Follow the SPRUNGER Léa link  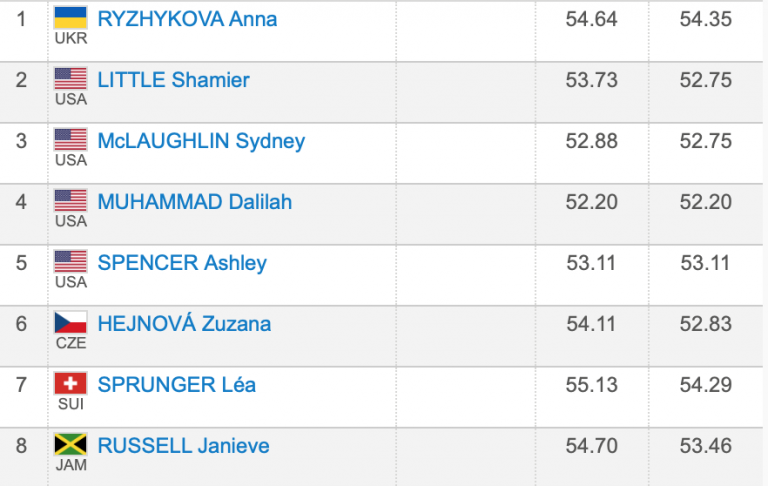(175, 385)
